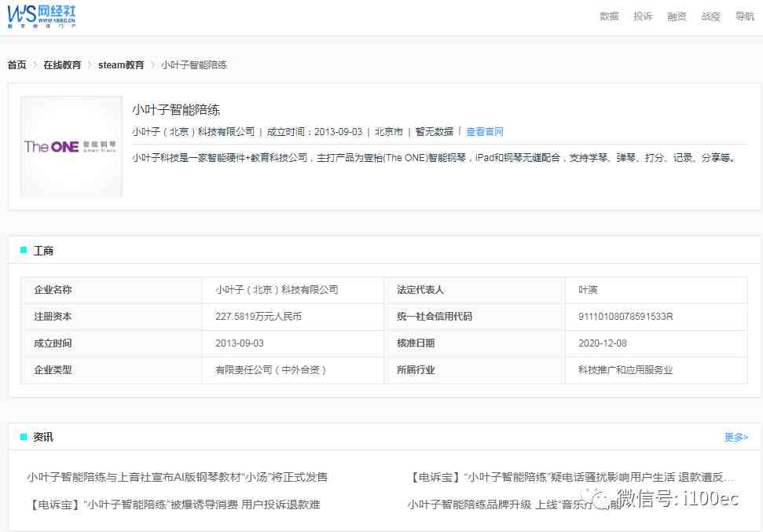This screenshot has height=532, width=763.
Task: Open 电诉宝 news about 疑电话骚扰
Action: tap(570, 477)
